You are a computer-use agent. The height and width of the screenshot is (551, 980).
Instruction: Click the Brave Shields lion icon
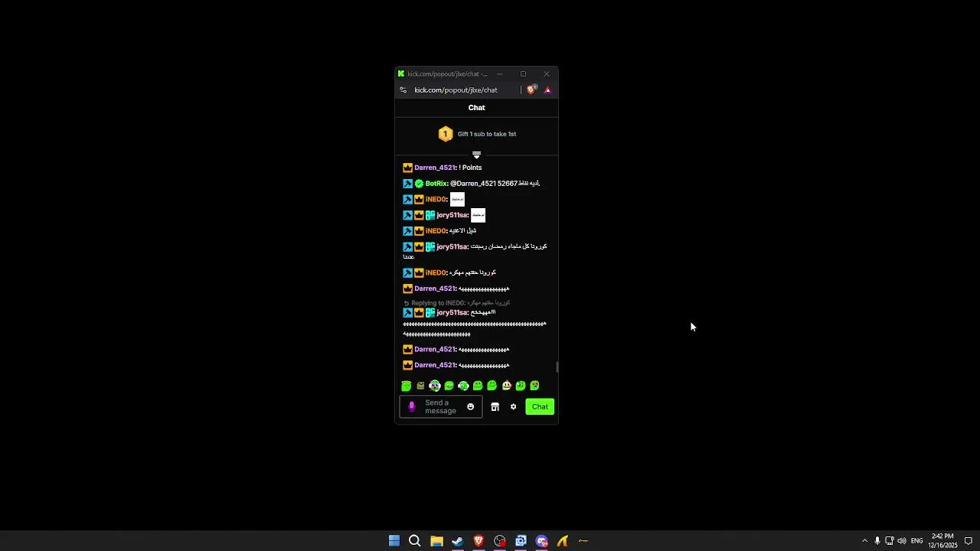tap(531, 90)
